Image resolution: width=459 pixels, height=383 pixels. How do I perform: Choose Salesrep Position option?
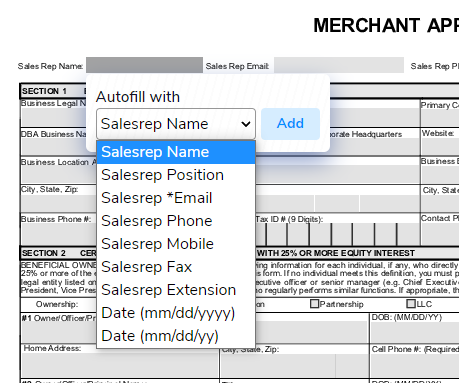(176, 175)
